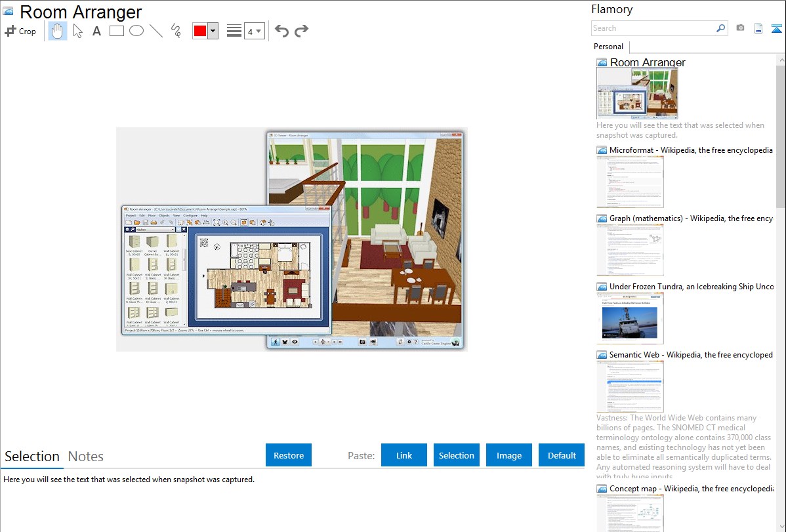
Task: Select the straight line tool
Action: [156, 31]
